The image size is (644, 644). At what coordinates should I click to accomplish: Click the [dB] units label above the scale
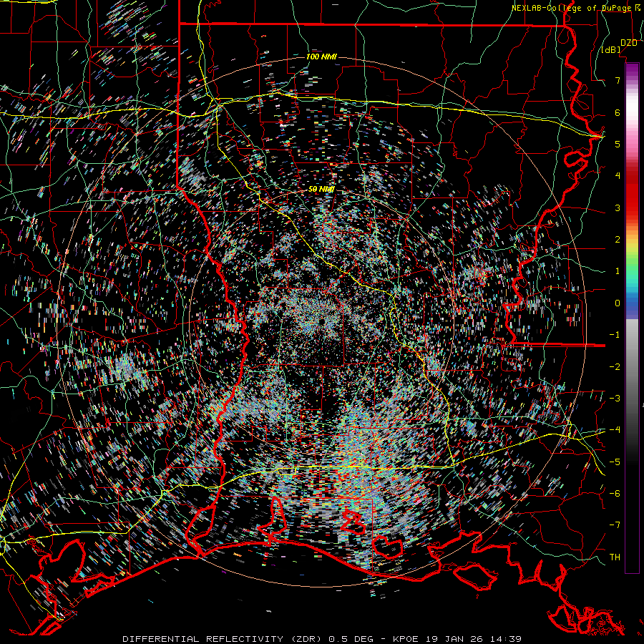point(611,49)
